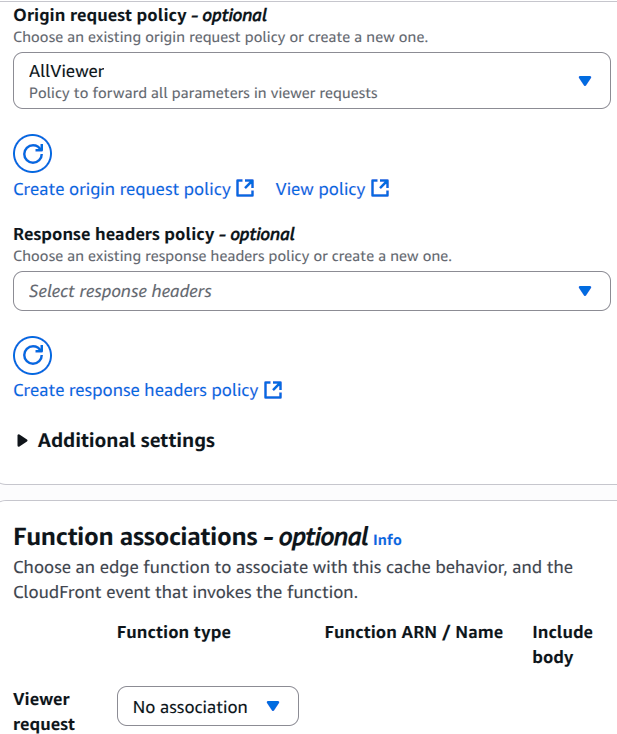Click the Include body column header
This screenshot has height=734, width=617.
(x=562, y=644)
